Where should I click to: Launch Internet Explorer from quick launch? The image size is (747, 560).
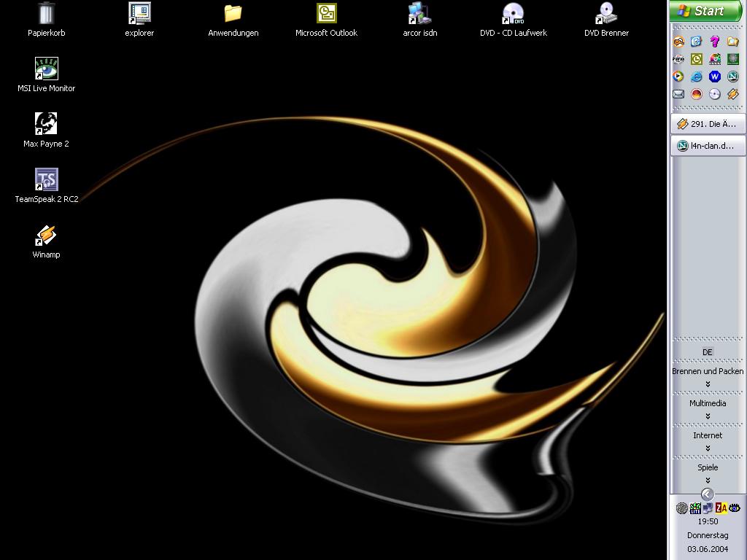click(697, 77)
